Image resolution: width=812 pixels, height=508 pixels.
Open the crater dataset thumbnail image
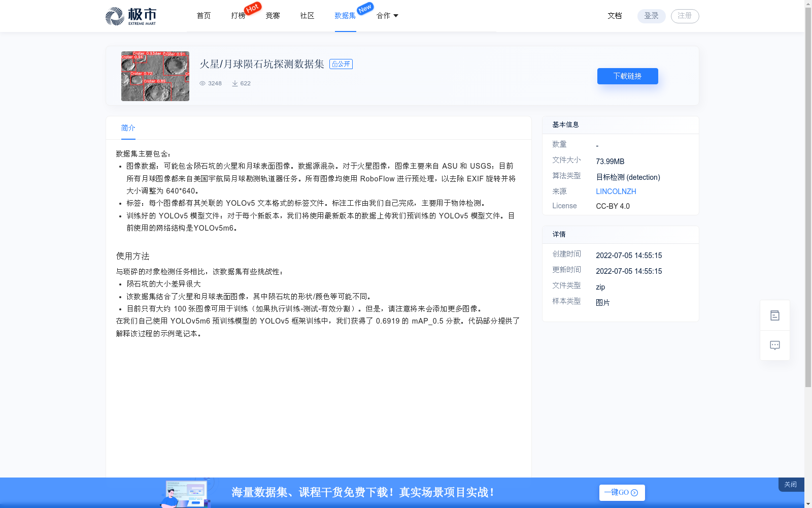155,76
